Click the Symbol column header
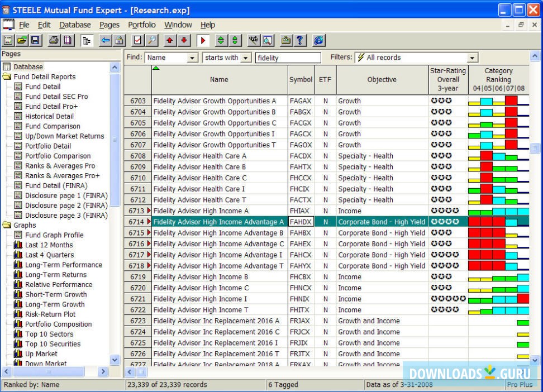 tap(301, 79)
